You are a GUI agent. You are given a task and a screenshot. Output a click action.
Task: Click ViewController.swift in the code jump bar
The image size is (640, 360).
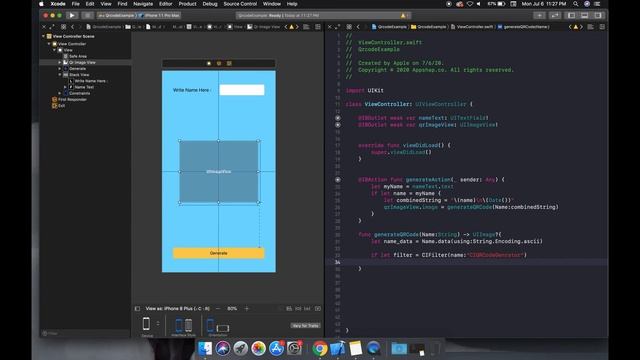pos(472,27)
